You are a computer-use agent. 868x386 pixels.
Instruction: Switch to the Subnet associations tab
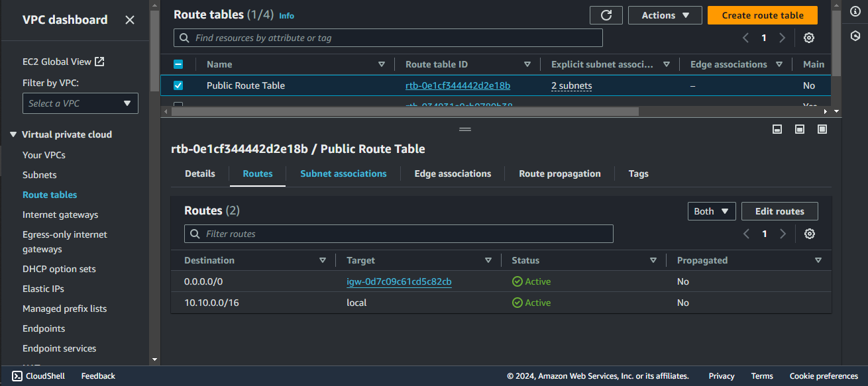click(x=343, y=173)
